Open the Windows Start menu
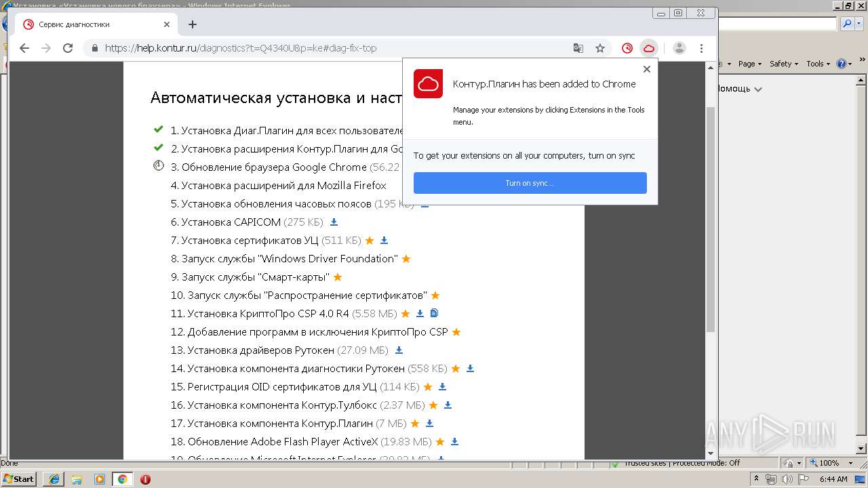The width and height of the screenshot is (868, 488). tap(19, 479)
